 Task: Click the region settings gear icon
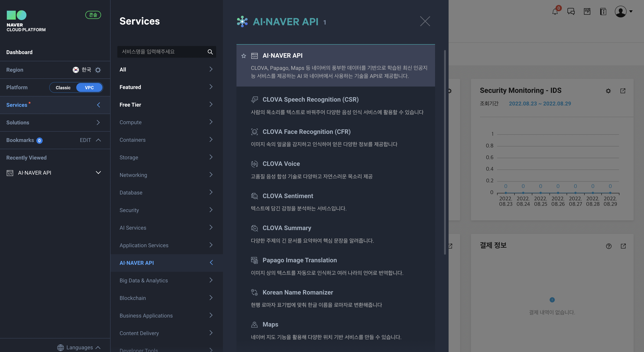98,70
